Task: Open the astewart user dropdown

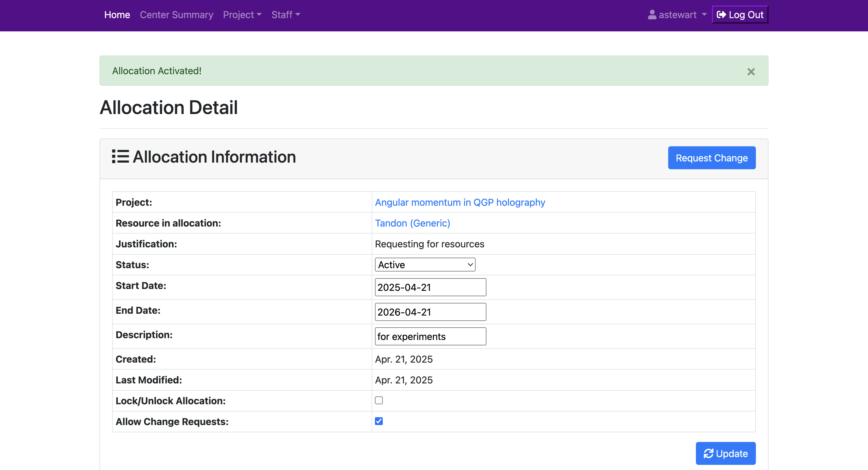Action: click(x=677, y=14)
